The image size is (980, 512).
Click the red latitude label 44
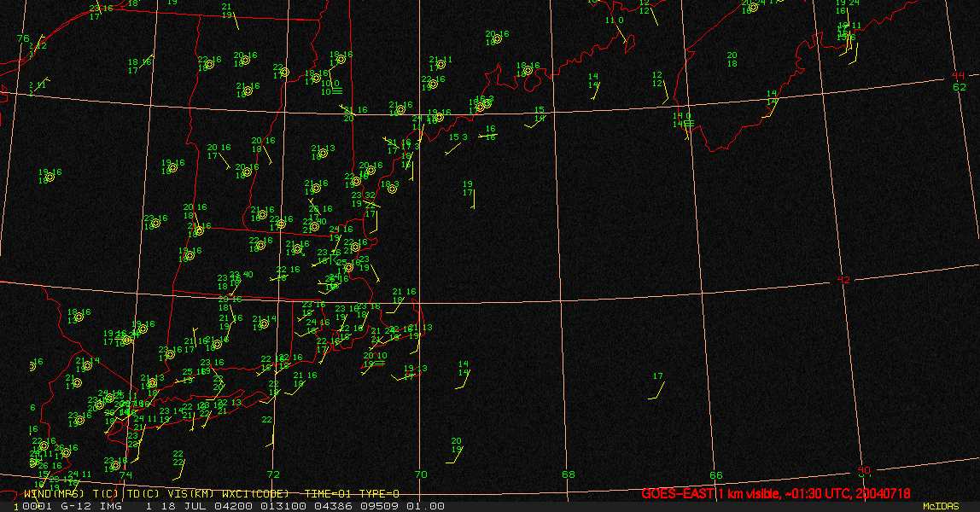[x=958, y=76]
